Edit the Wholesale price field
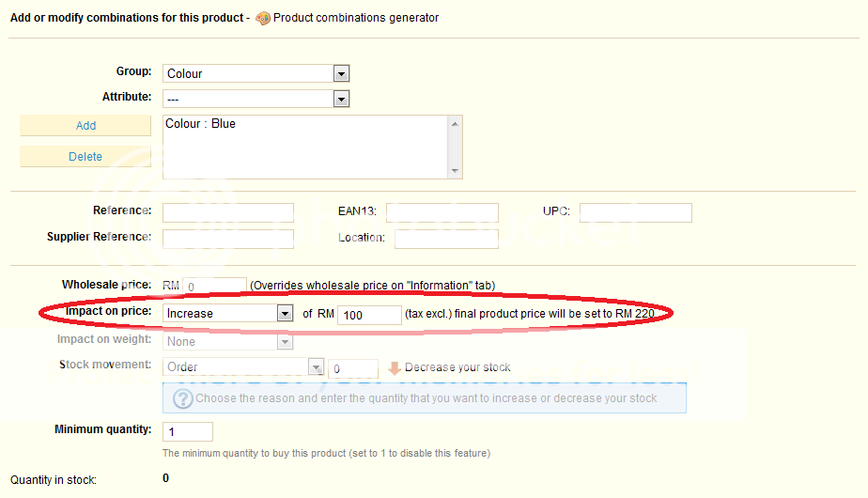Image resolution: width=868 pixels, height=498 pixels. [215, 286]
